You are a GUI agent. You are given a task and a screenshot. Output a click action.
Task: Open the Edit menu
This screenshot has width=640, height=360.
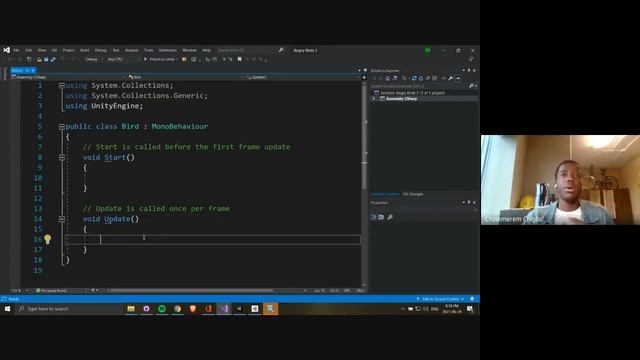click(29, 50)
